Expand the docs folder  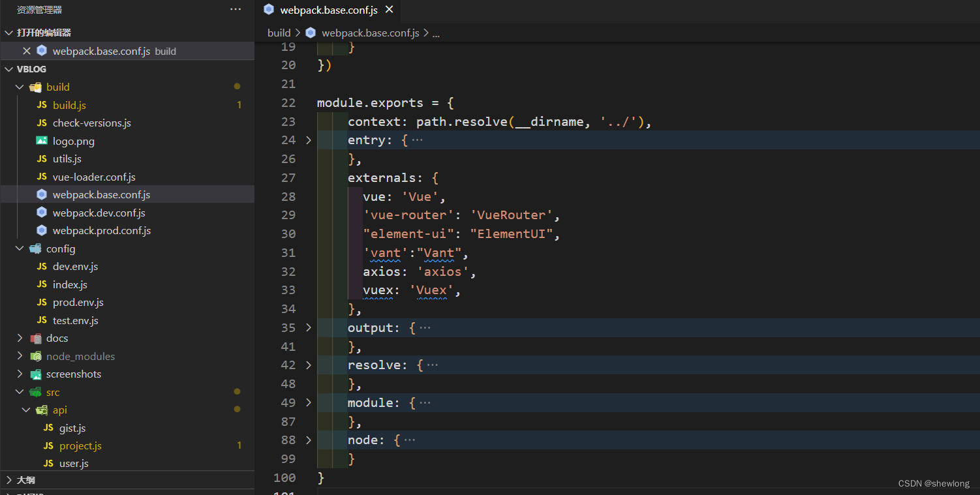[20, 338]
